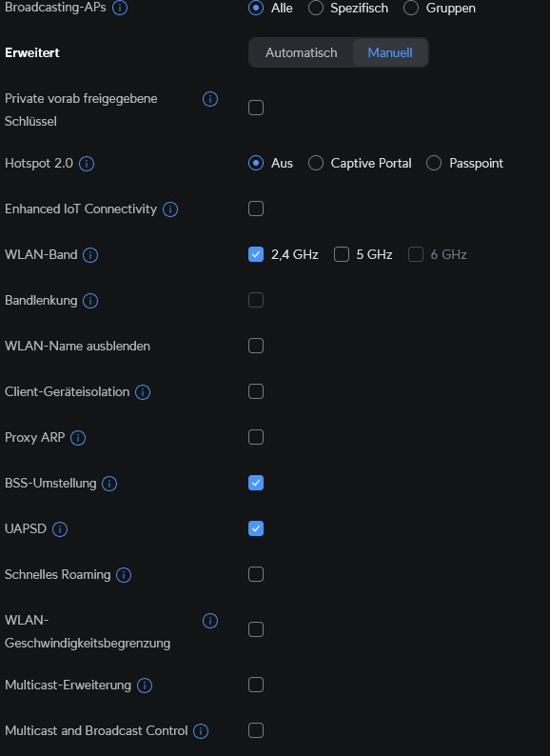
Task: Switch to the Automatisch tab
Action: coord(302,52)
